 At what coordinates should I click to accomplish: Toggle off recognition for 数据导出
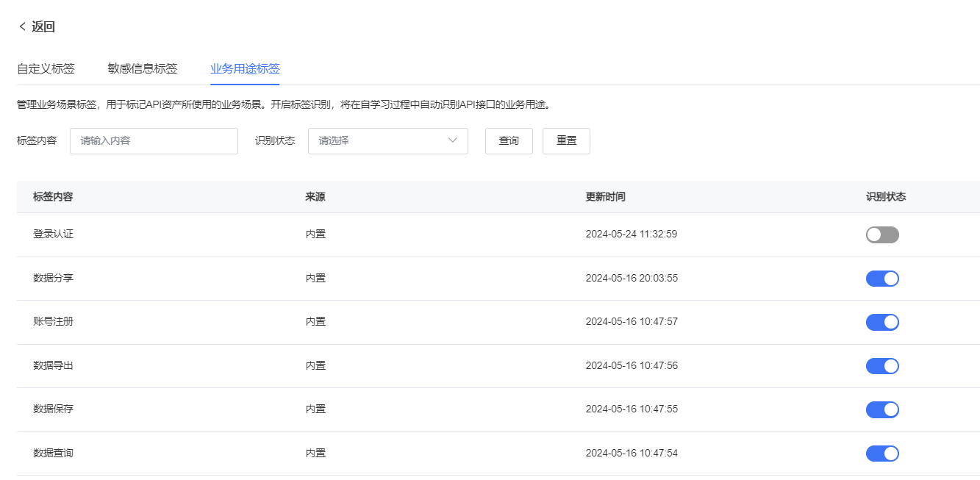(x=882, y=366)
